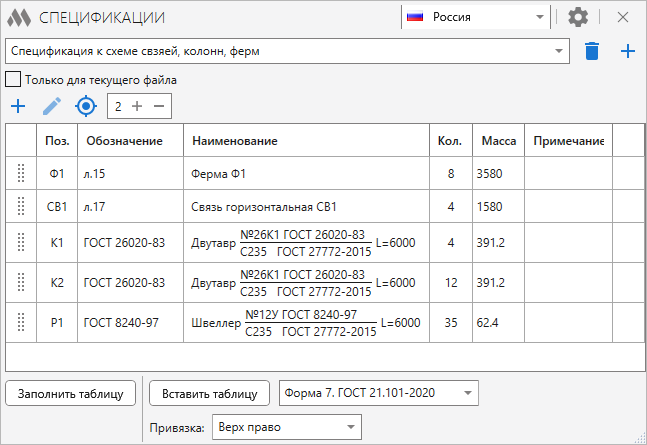Select position cell Ф1
Viewport: 647px width, 445px height.
coord(57,173)
